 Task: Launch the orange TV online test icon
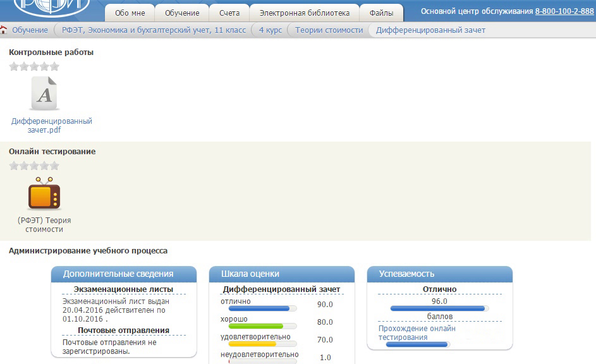[44, 194]
